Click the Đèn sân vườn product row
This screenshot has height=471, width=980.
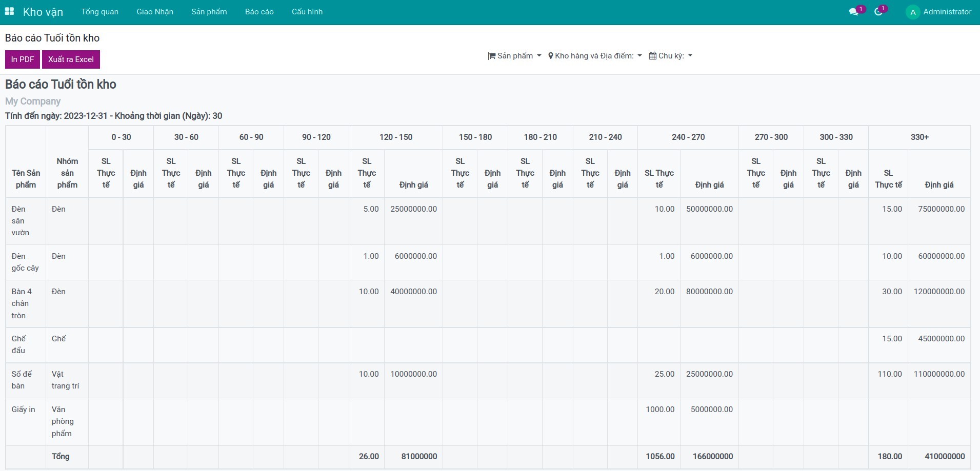21,221
